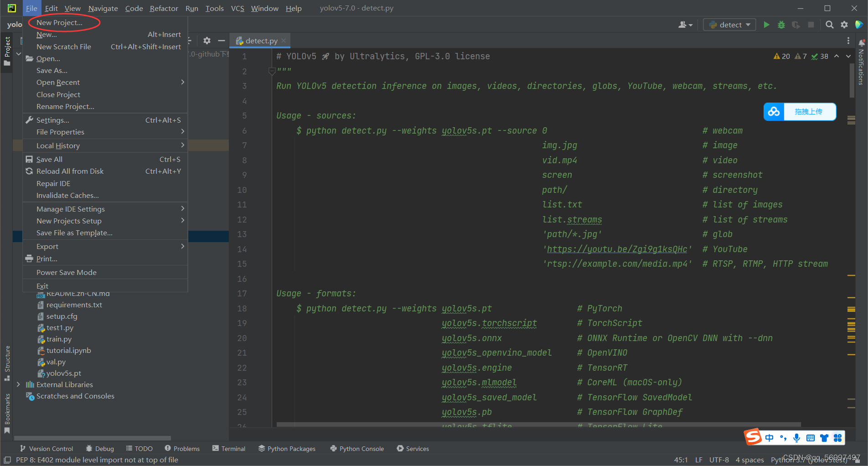Click LF line separator in the status bar
The width and height of the screenshot is (868, 466).
(698, 460)
